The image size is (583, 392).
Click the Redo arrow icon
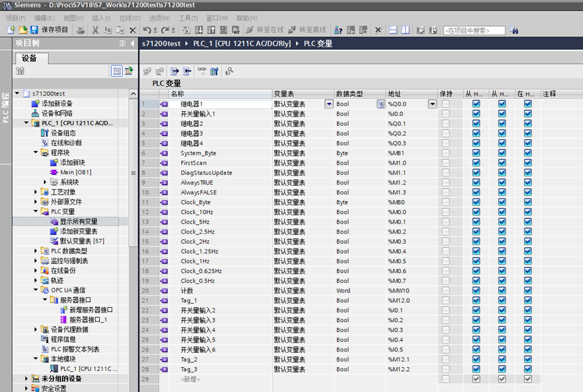tap(165, 30)
